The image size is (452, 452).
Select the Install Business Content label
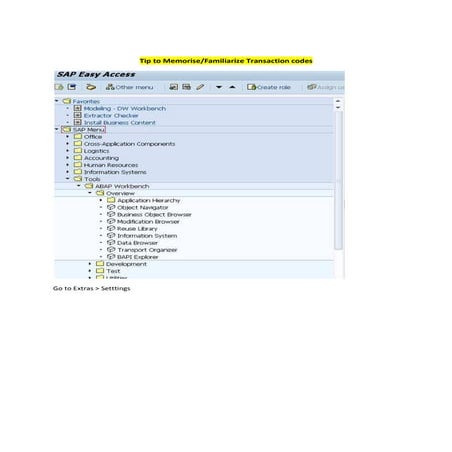click(x=120, y=123)
